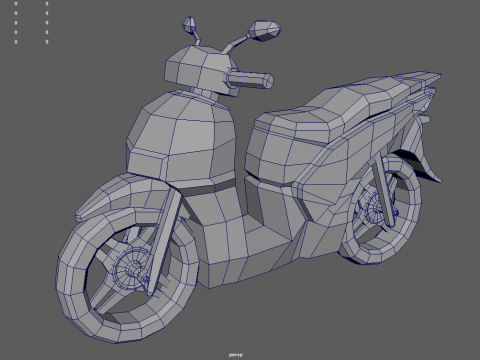Select the front fender over the wheel

pos(123,193)
